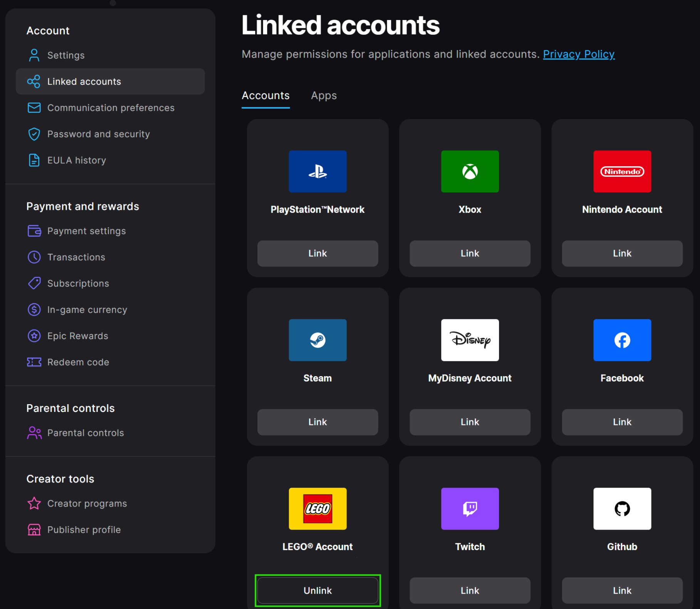The height and width of the screenshot is (609, 700).
Task: Unlink the LEGO Account
Action: coord(318,591)
